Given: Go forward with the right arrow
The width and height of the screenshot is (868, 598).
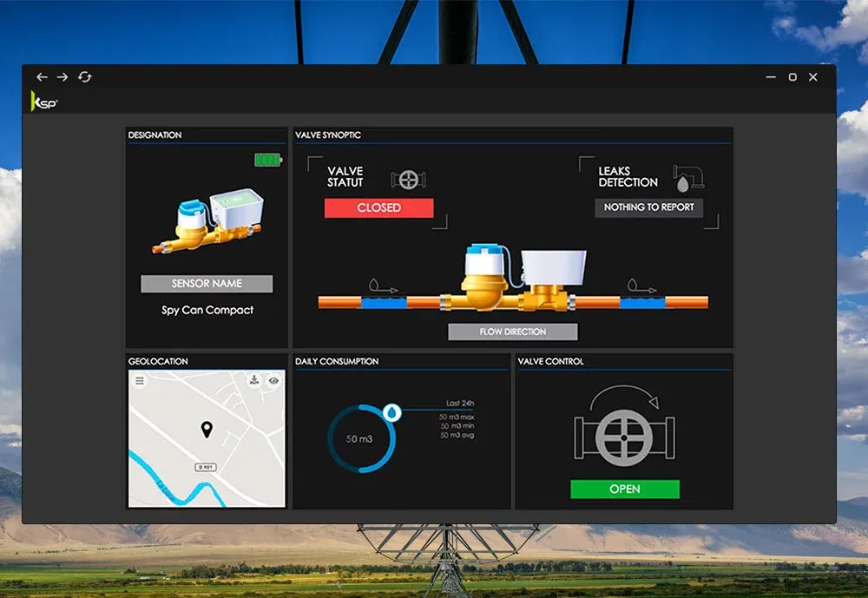Looking at the screenshot, I should click(62, 77).
